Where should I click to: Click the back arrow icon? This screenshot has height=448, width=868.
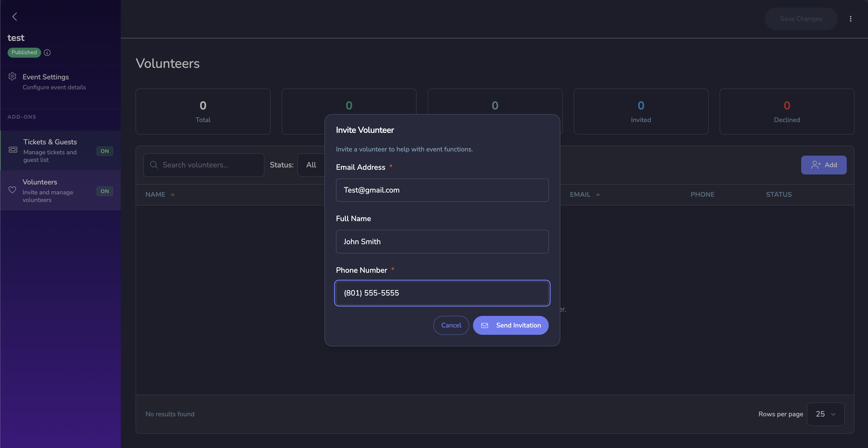(x=14, y=17)
